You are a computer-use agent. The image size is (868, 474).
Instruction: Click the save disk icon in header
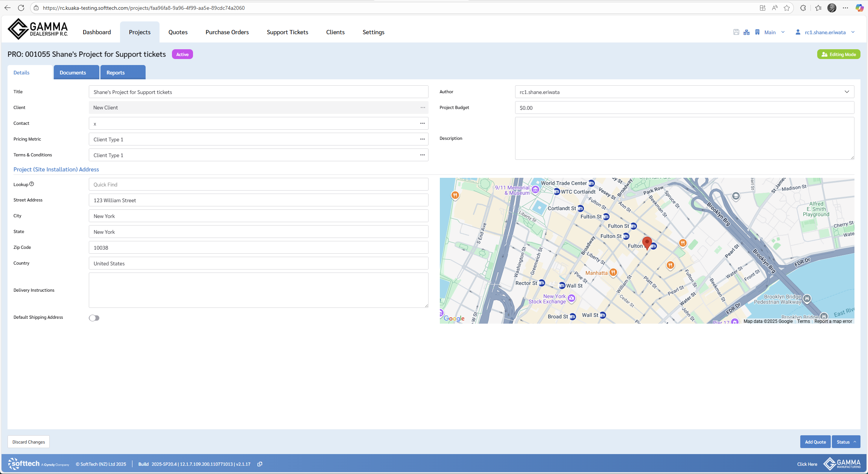point(736,32)
